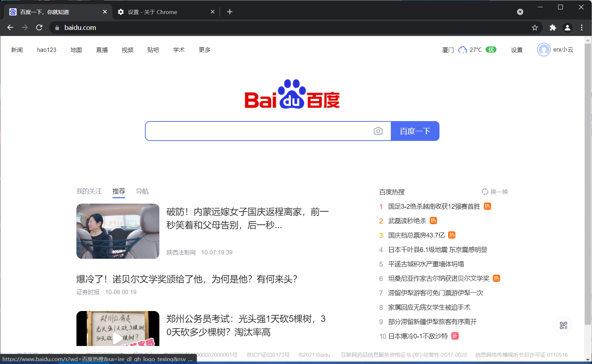
Task: Open the 视频 nav link
Action: tap(128, 50)
